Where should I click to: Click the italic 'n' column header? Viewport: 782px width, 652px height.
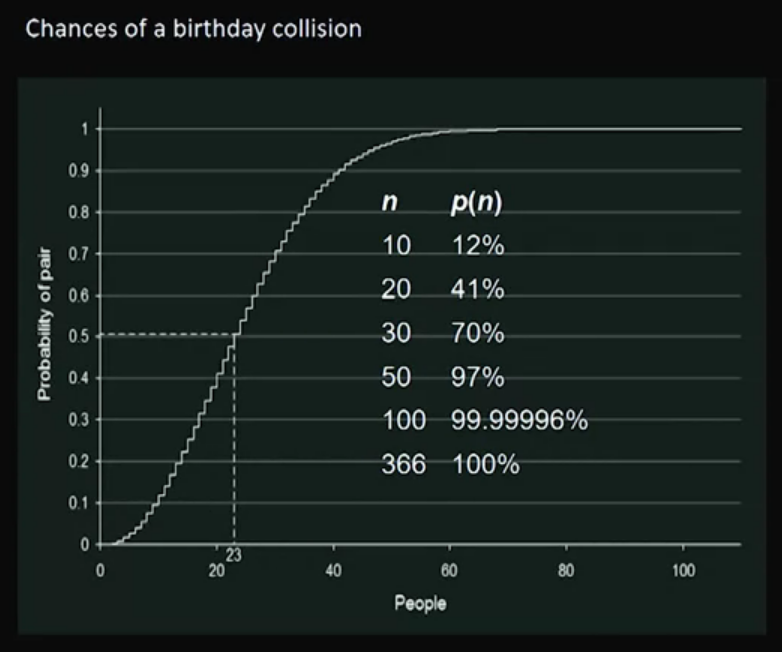(x=387, y=202)
